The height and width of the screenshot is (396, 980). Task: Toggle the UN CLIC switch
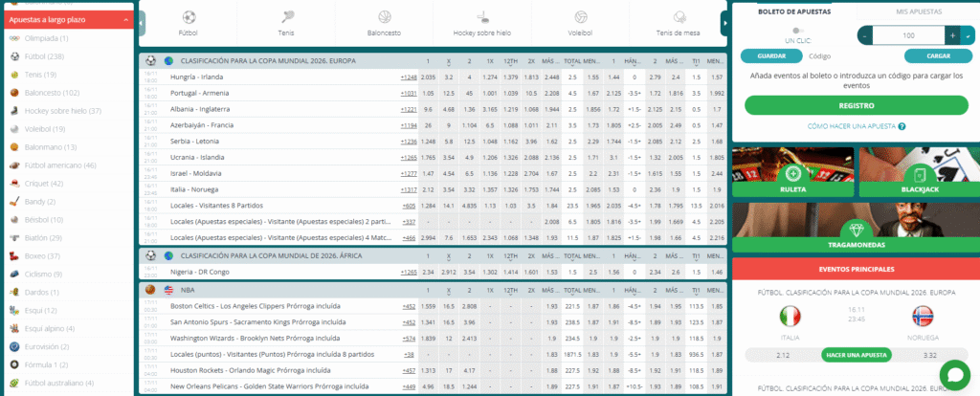797,30
